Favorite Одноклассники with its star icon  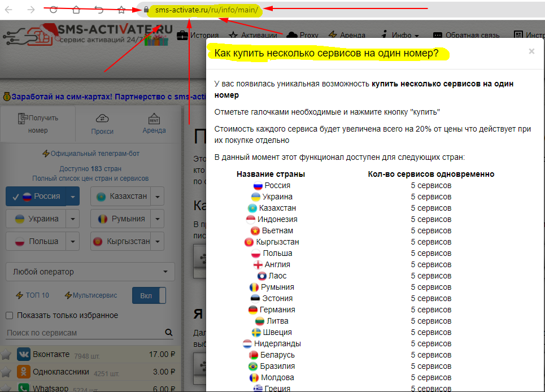6,372
